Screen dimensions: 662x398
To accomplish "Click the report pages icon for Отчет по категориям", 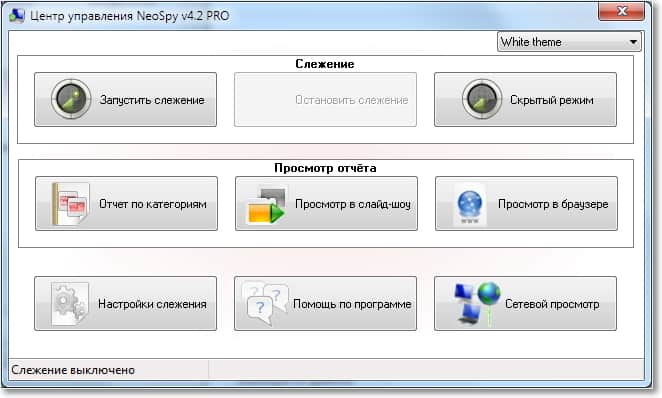I will pyautogui.click(x=70, y=203).
